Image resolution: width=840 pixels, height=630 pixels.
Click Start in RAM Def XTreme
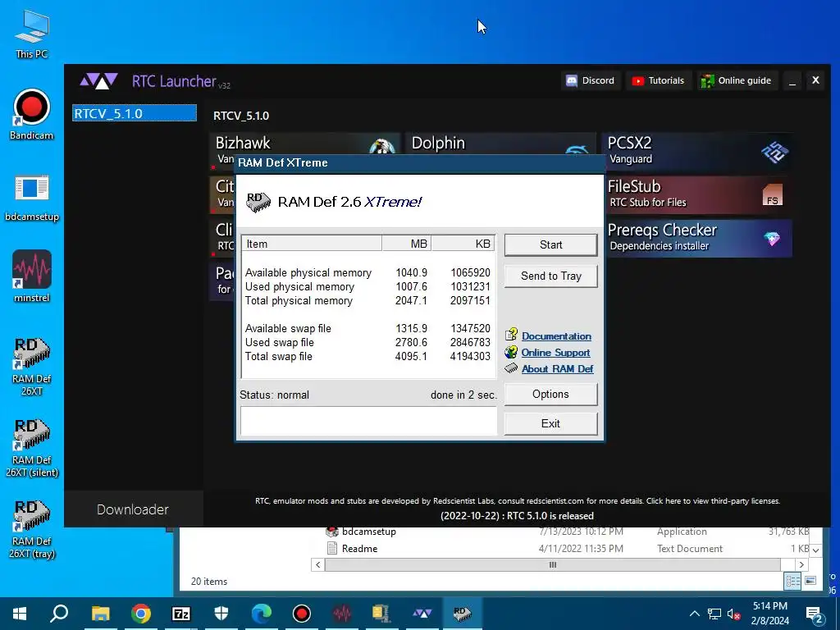550,244
